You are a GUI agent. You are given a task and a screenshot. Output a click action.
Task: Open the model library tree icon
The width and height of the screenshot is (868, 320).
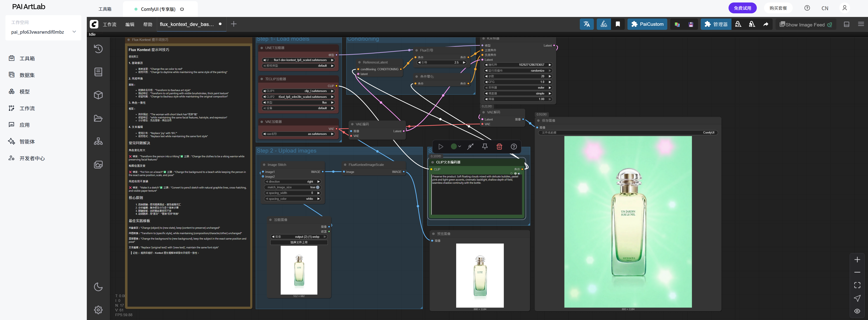(98, 141)
